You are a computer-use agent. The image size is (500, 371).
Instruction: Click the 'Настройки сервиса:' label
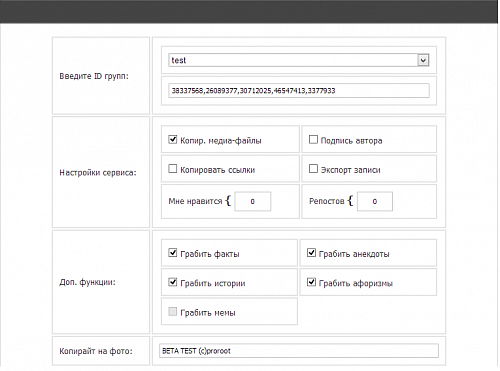coord(98,173)
